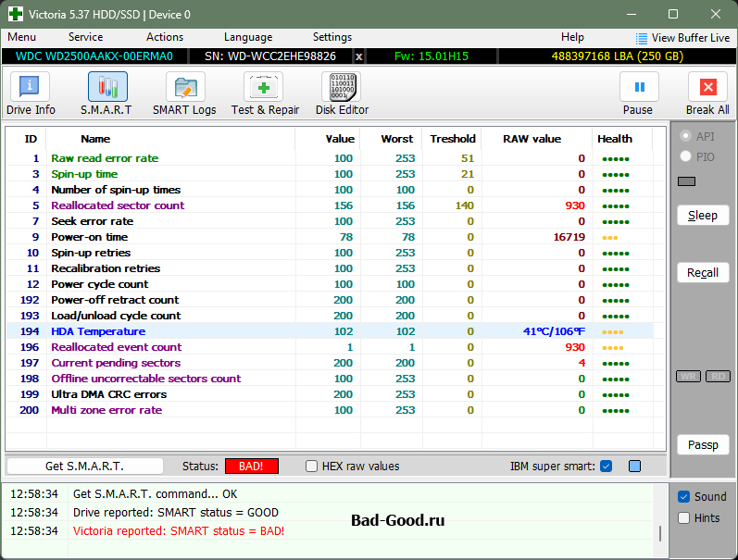Turn off the Sound checkbox

(684, 496)
